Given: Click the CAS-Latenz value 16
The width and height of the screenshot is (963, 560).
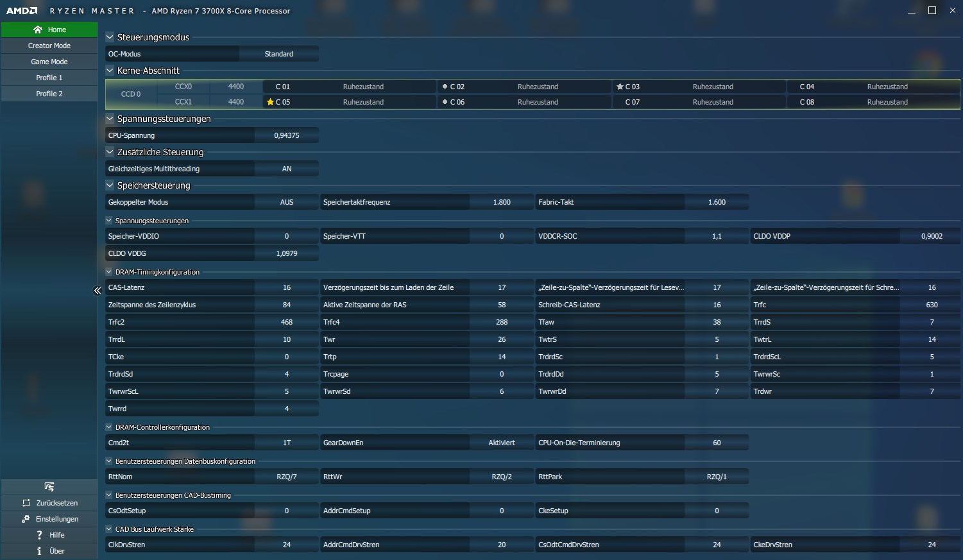Looking at the screenshot, I should click(x=287, y=287).
